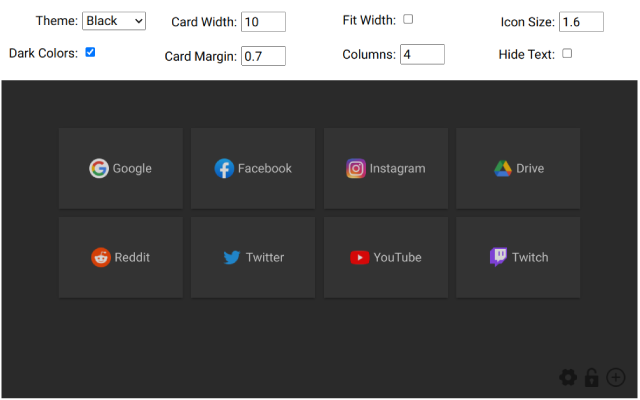Image resolution: width=640 pixels, height=400 pixels.
Task: Click the Card Margin label
Action: click(x=201, y=56)
